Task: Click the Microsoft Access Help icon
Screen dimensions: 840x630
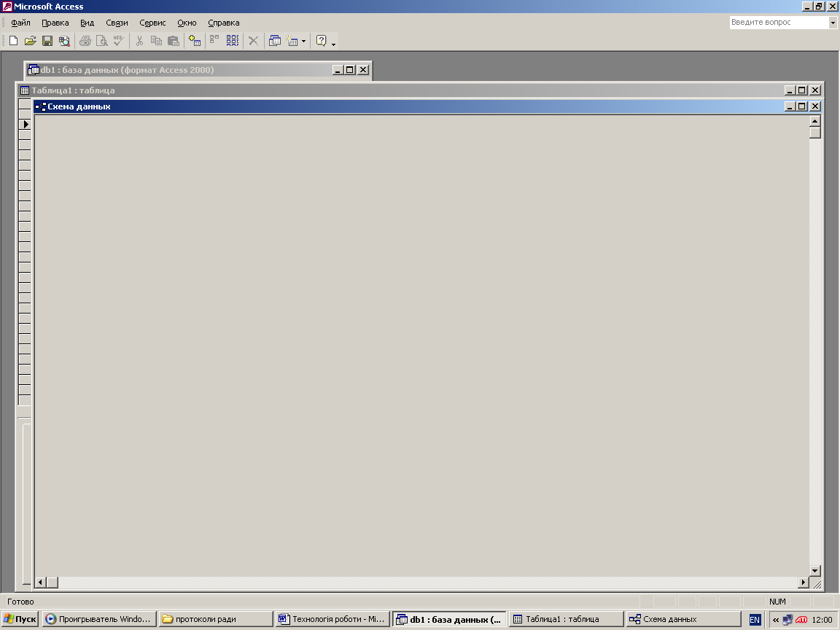Action: tap(322, 41)
